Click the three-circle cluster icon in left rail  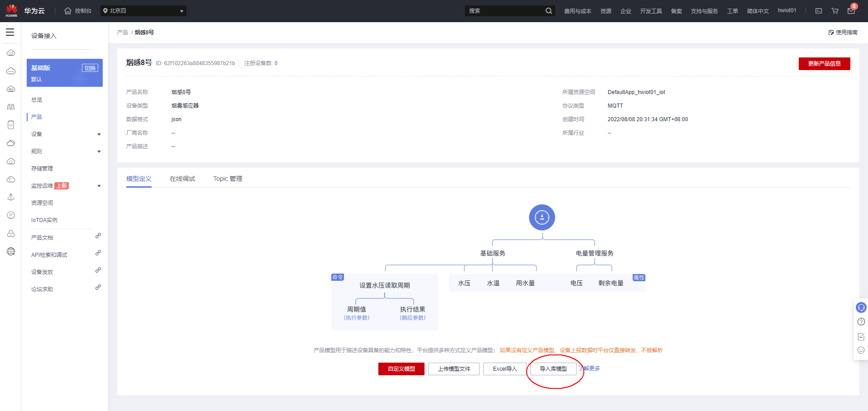tap(11, 233)
